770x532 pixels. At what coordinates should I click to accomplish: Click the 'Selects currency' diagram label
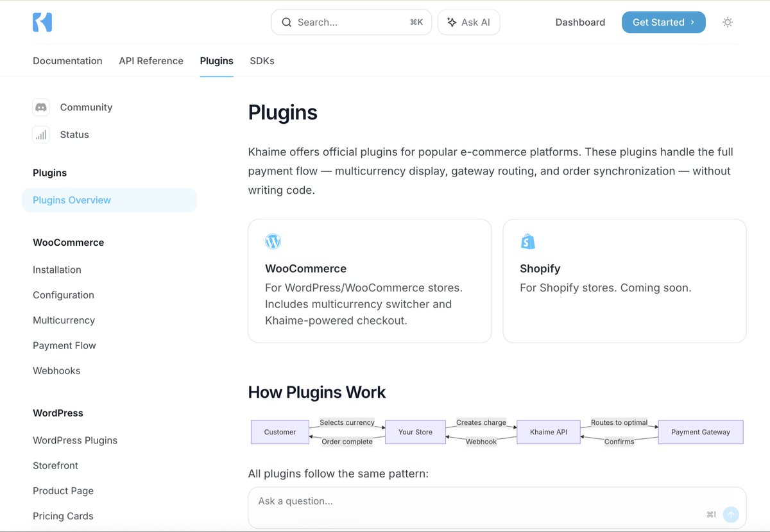347,422
